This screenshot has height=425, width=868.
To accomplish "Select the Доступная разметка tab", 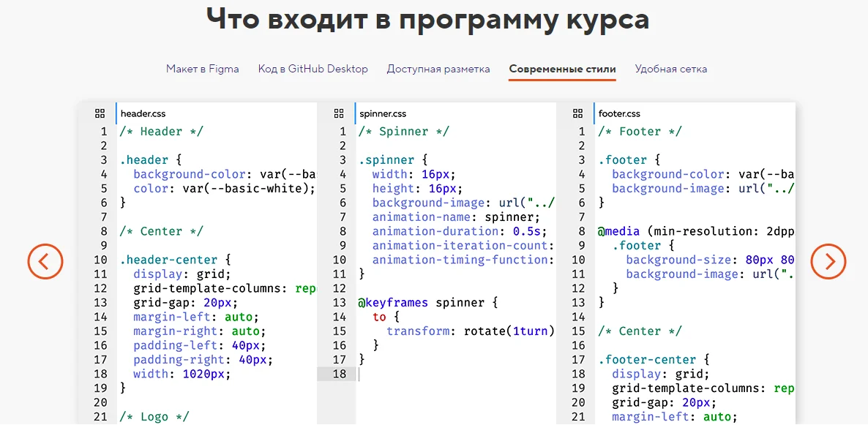I will click(438, 69).
